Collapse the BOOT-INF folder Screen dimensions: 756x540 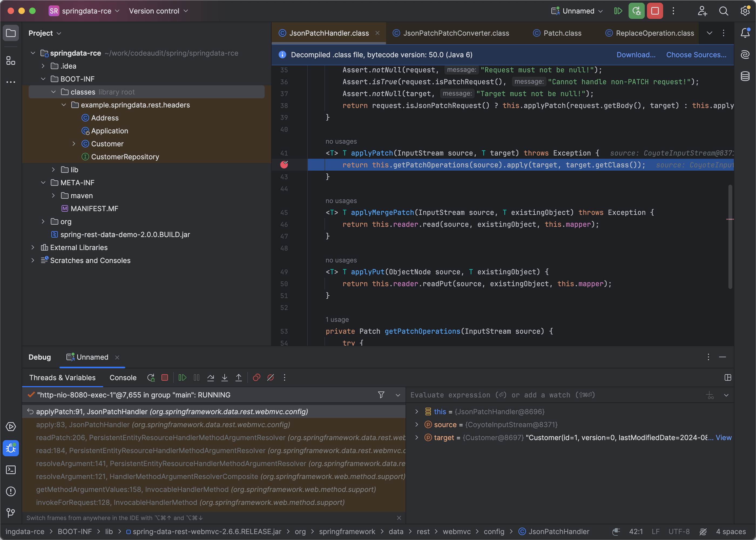pyautogui.click(x=43, y=79)
